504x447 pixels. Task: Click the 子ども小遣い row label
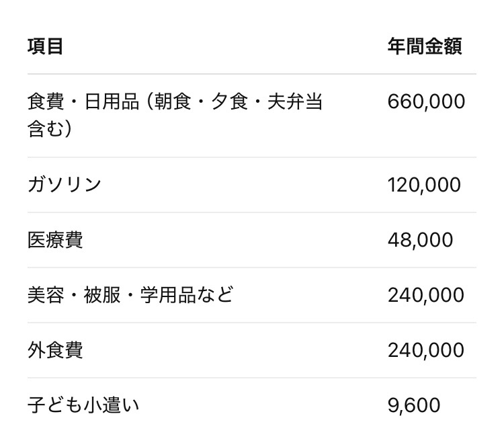click(83, 405)
